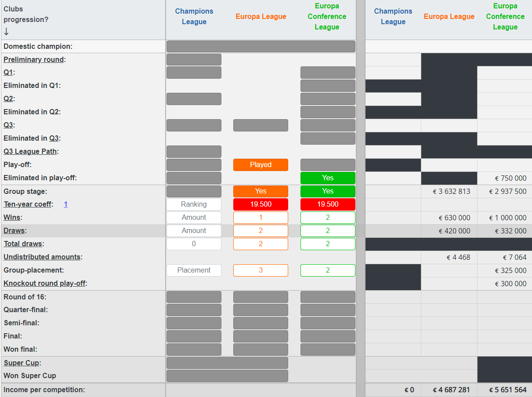Toggle Champions League Preliminary round button
The height and width of the screenshot is (397, 532).
pos(194,59)
